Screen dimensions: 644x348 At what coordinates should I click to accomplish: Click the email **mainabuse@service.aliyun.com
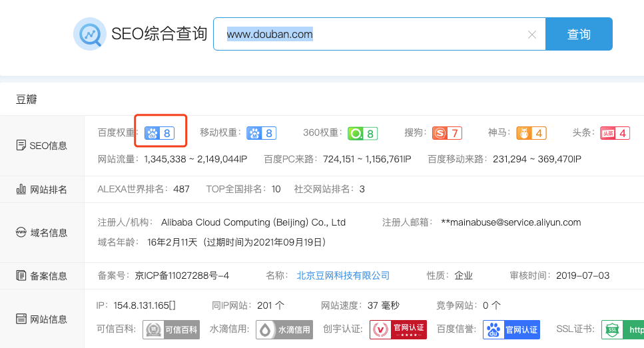(x=511, y=222)
